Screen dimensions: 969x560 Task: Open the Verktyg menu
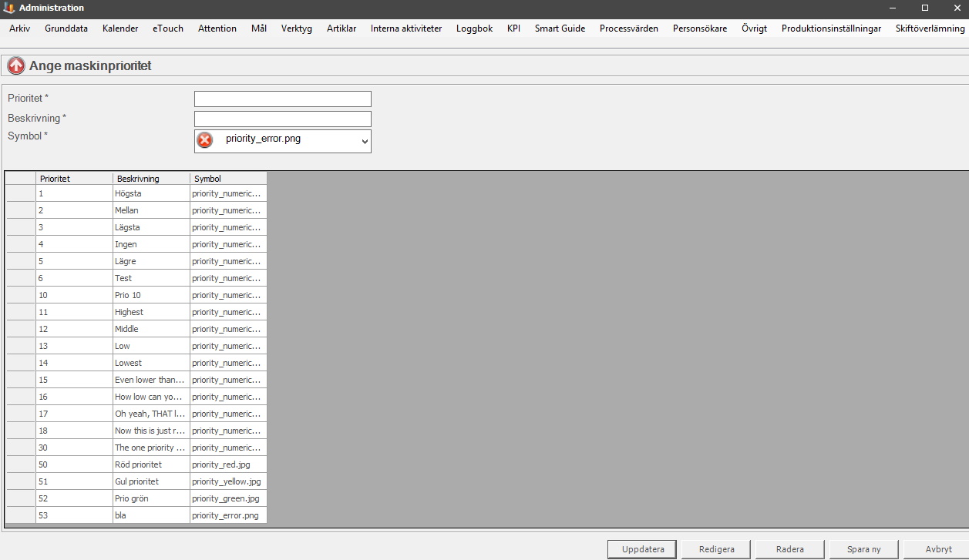pos(297,29)
